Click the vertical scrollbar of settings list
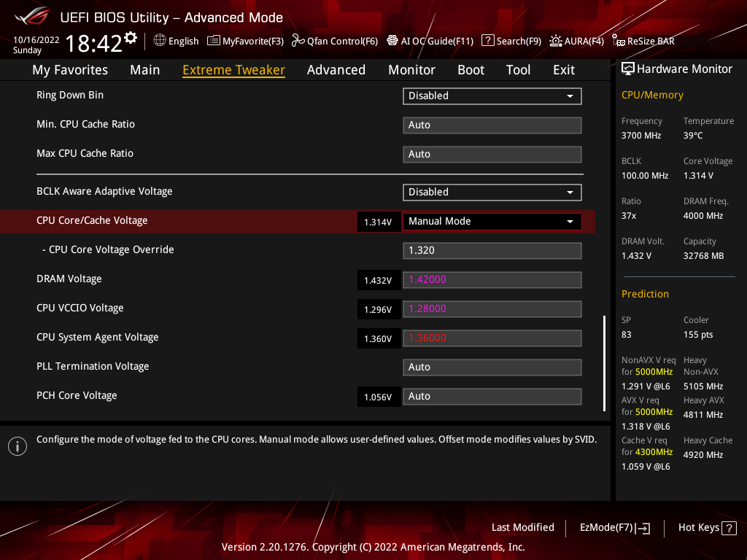The image size is (747, 560). (604, 363)
